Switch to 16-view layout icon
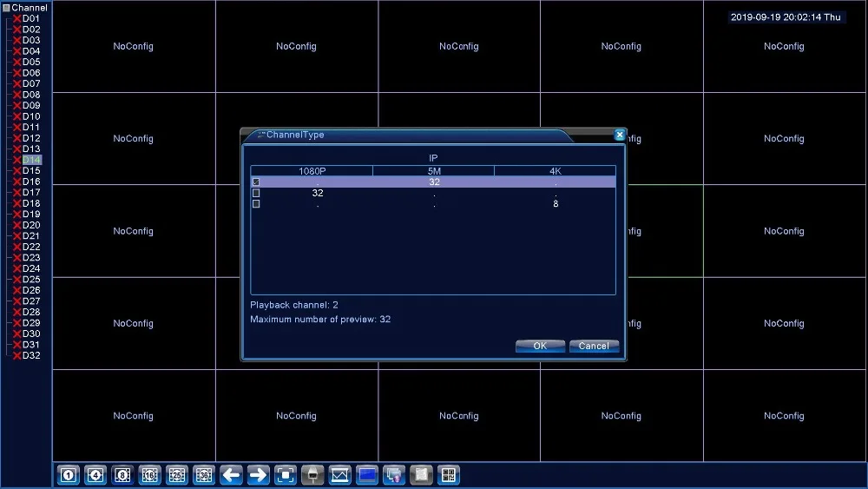The height and width of the screenshot is (489, 868). coord(149,475)
